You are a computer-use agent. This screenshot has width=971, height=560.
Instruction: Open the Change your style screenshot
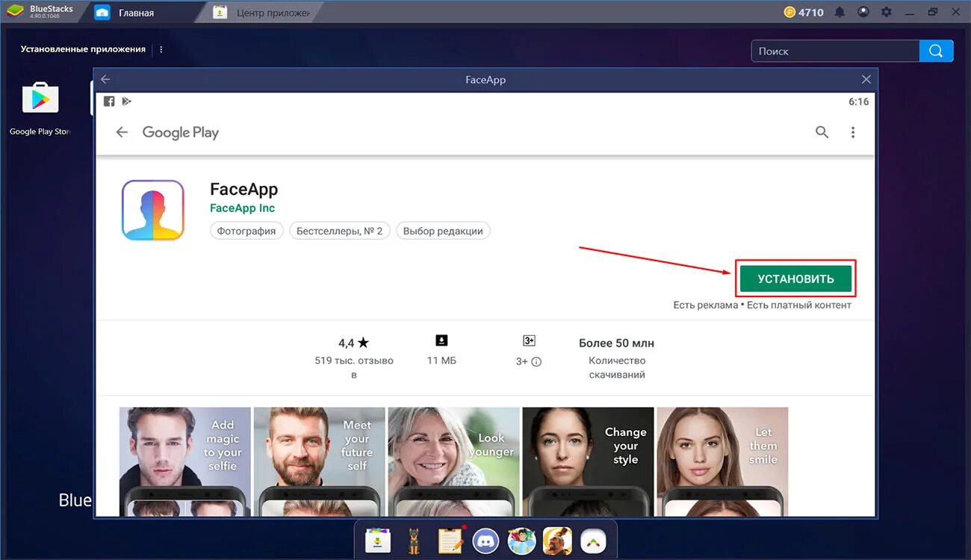point(589,461)
